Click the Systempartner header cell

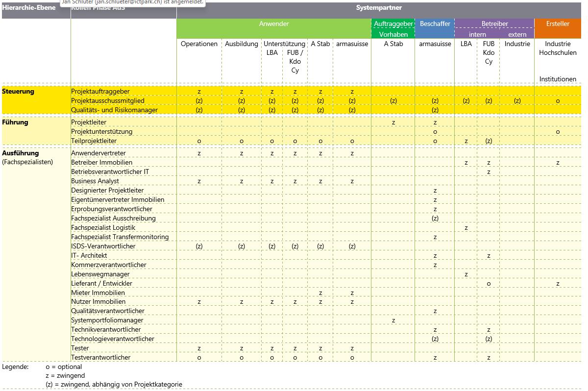click(x=379, y=8)
